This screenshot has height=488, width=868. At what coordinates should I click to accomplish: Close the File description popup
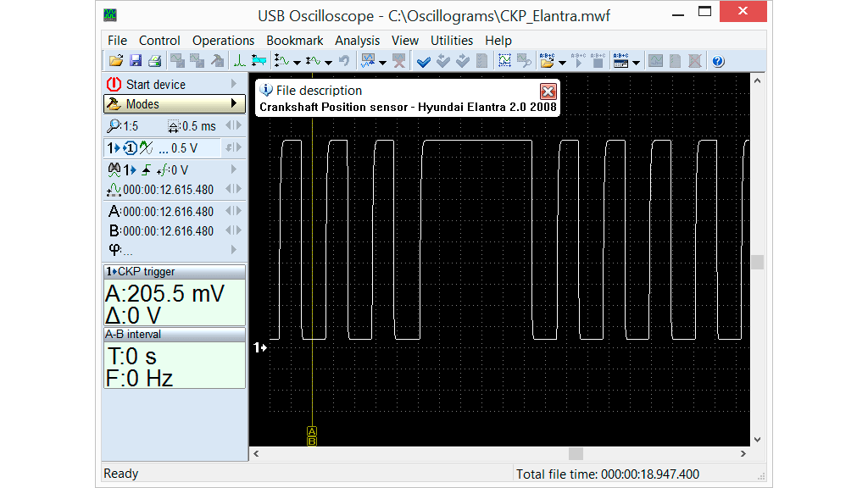click(548, 91)
